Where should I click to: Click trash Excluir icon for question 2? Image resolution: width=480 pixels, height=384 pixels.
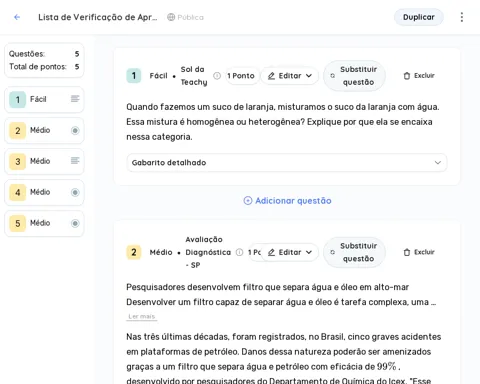(x=407, y=252)
